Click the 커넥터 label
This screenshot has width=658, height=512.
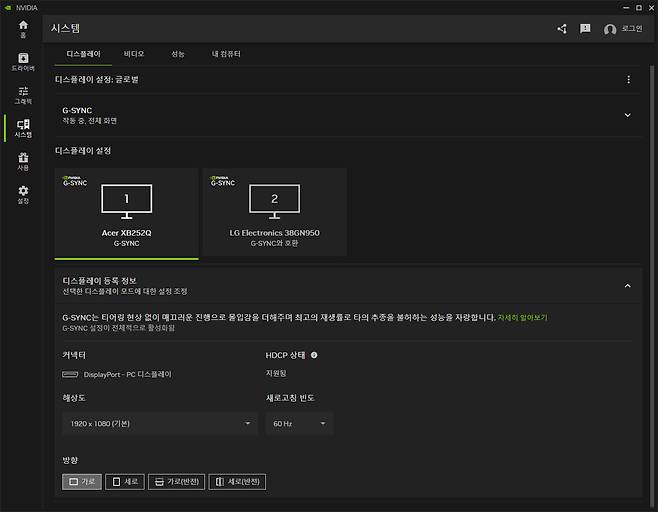74,355
